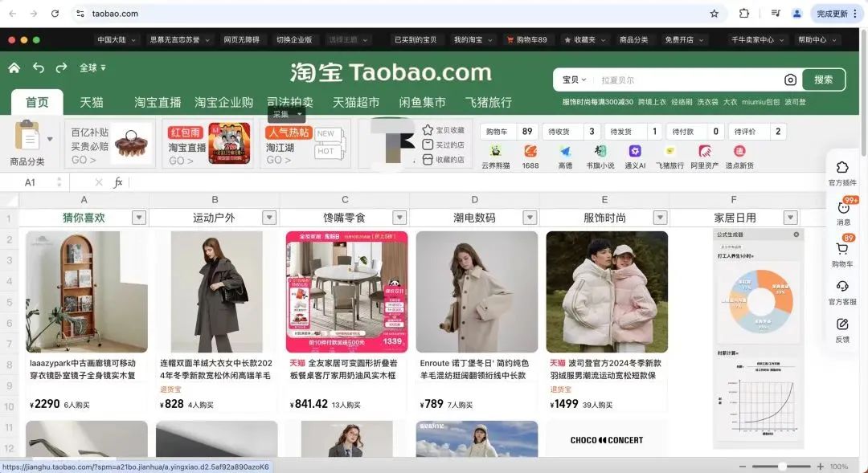Click the 待收货 order status button
868x473 pixels.
pyautogui.click(x=570, y=132)
